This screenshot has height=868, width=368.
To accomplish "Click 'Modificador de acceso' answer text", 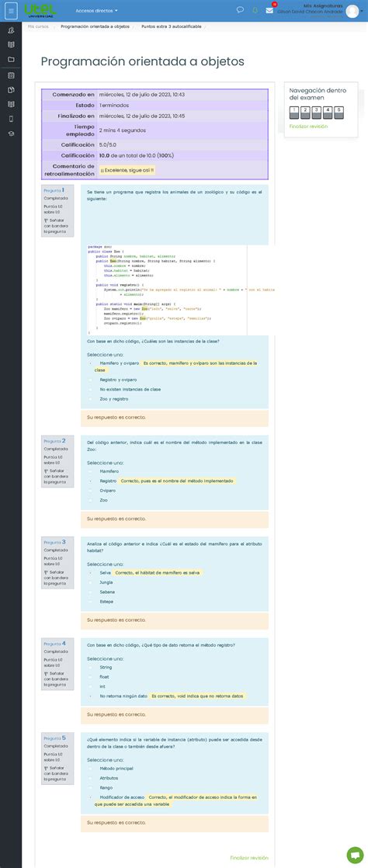I will [122, 797].
